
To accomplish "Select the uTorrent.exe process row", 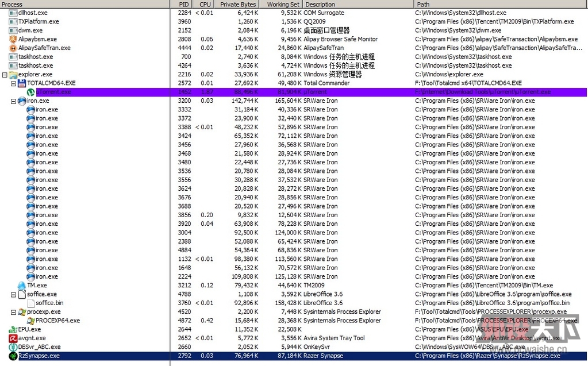I will (x=294, y=92).
